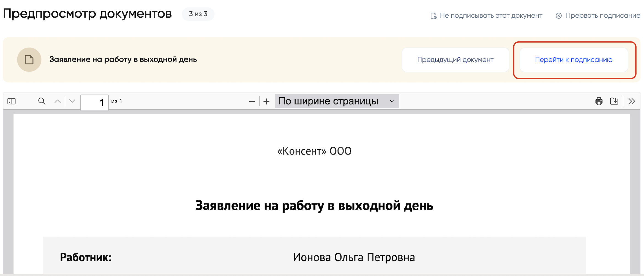Download the document using the save icon
644x276 pixels.
pyautogui.click(x=614, y=101)
